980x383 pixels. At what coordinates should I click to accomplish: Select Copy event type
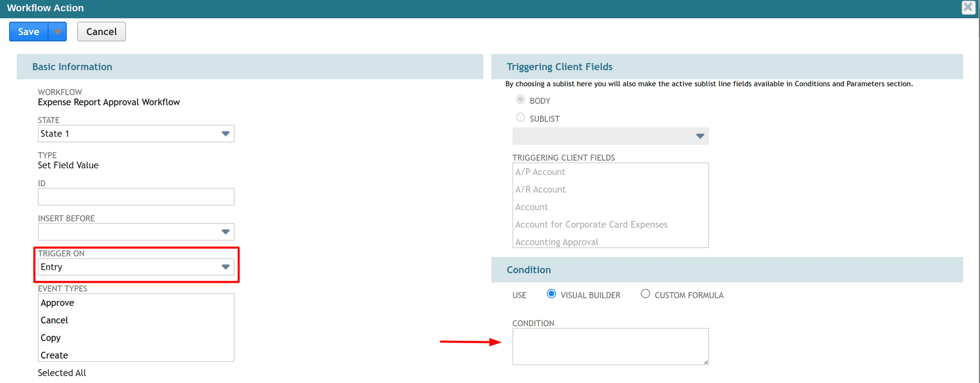(x=51, y=338)
